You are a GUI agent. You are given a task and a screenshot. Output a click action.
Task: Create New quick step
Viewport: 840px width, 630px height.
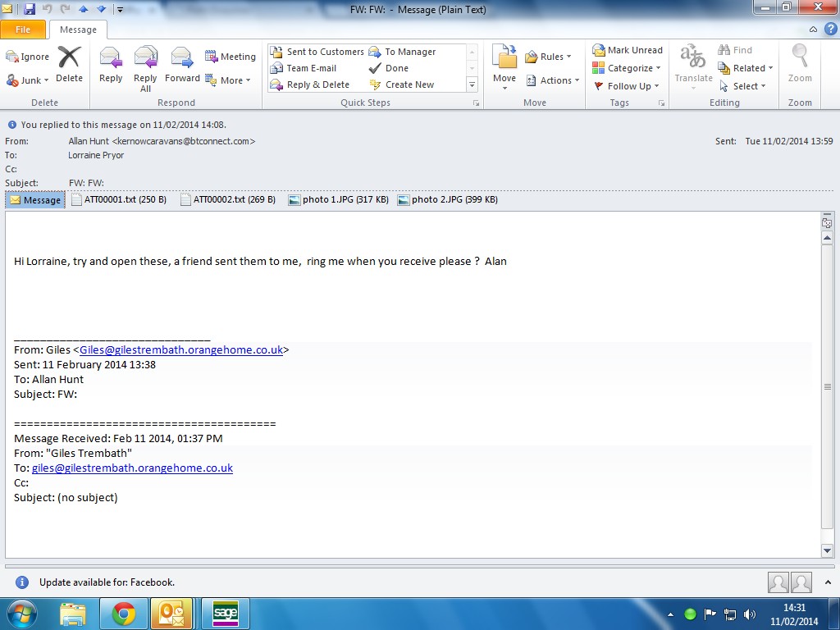point(402,84)
